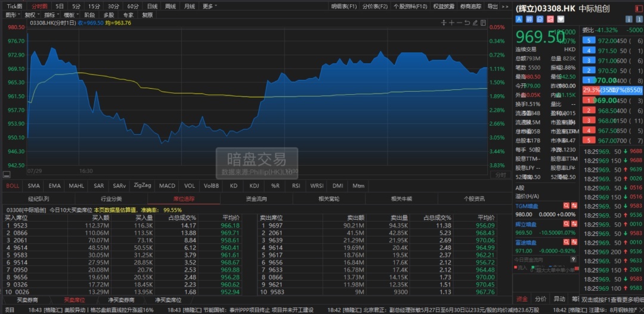Click the swap icon beside TGM暗盘

[x=574, y=205]
